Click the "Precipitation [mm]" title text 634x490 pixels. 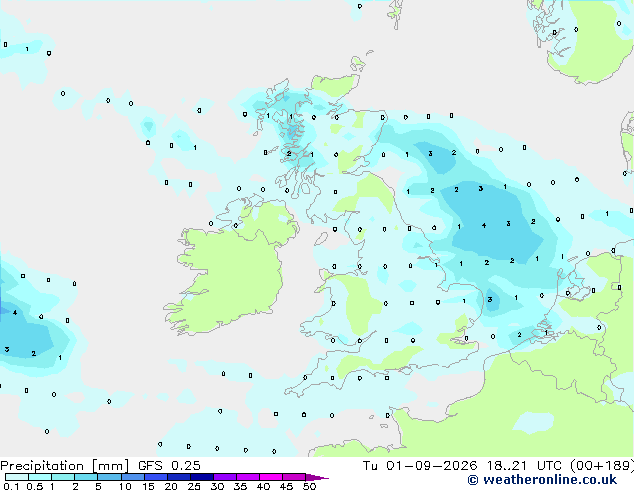(x=65, y=466)
